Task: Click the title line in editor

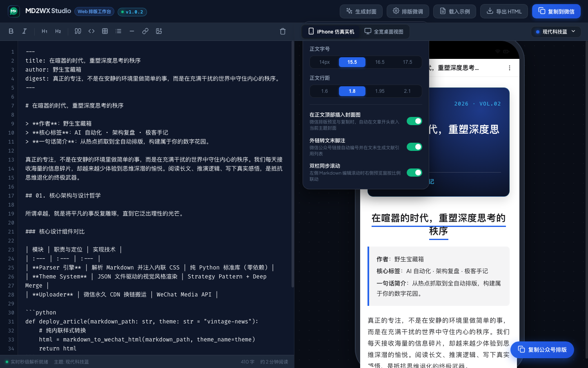Action: coord(83,61)
